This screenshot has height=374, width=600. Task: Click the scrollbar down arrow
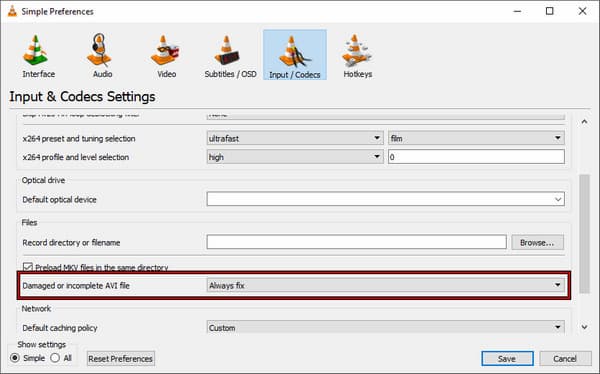(584, 327)
